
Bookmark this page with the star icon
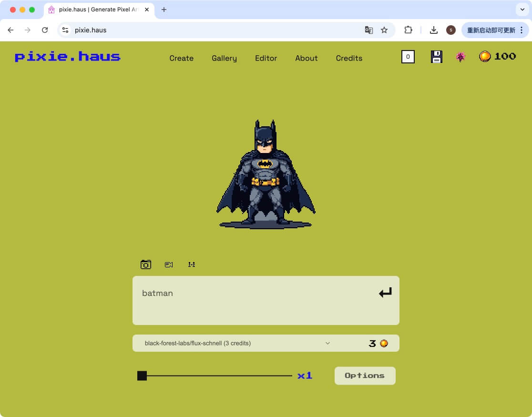pyautogui.click(x=384, y=30)
